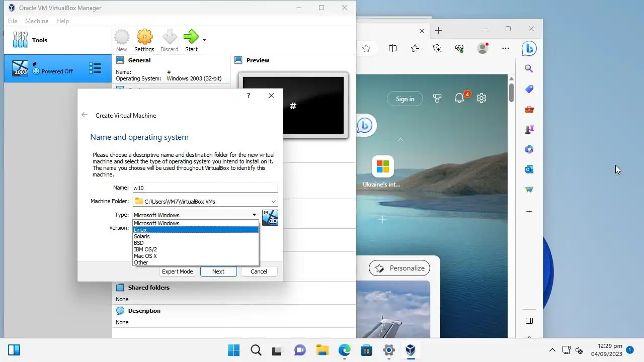Close the current Edge tab
The height and width of the screenshot is (362, 644).
click(422, 31)
